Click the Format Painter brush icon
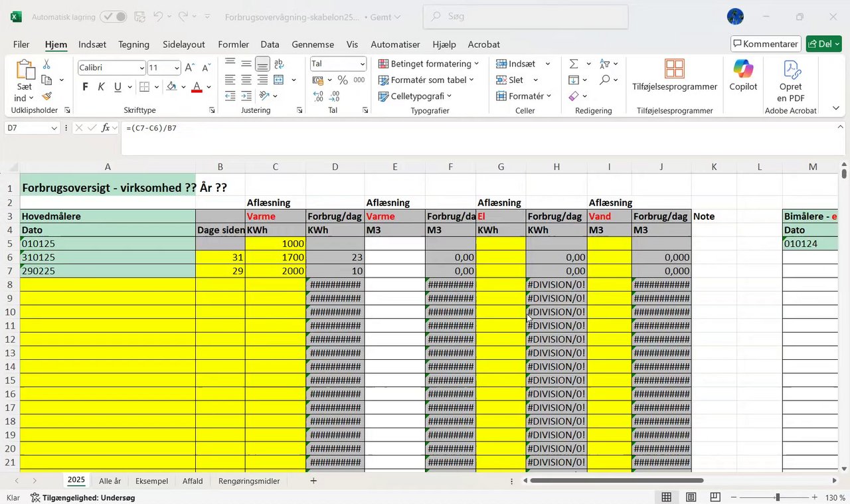This screenshot has height=504, width=850. 46,96
